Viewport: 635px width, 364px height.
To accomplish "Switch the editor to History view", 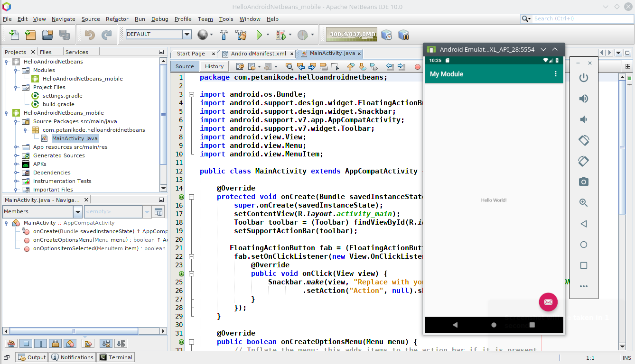I will 214,66.
